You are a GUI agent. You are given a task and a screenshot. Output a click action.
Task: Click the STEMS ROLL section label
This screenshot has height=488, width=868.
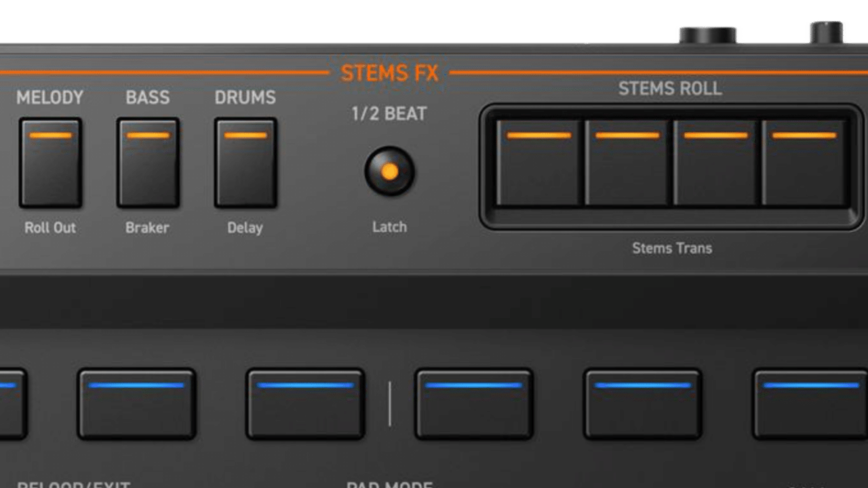[671, 89]
